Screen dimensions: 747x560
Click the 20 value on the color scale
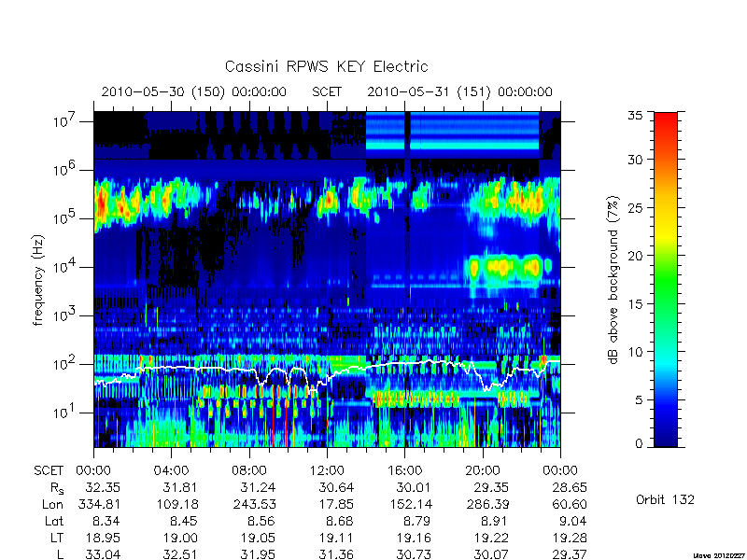635,255
